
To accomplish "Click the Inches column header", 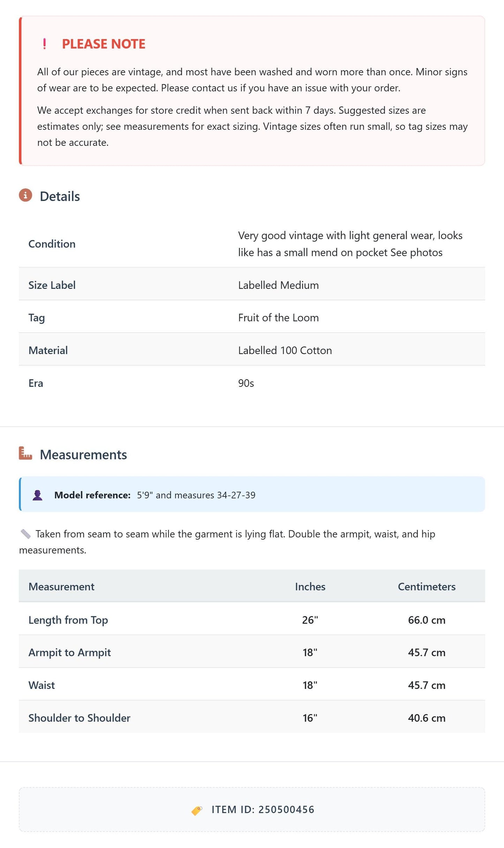I will [310, 586].
